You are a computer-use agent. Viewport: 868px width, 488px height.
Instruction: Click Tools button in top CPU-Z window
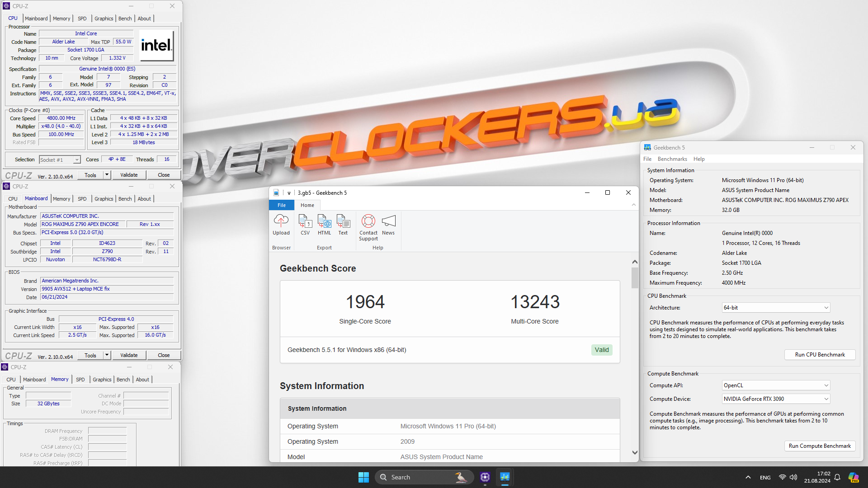point(90,175)
